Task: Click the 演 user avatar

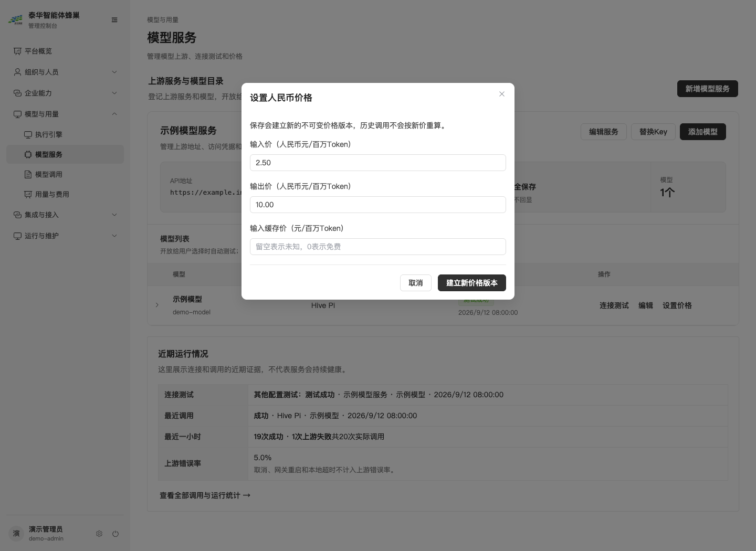Action: (x=16, y=533)
